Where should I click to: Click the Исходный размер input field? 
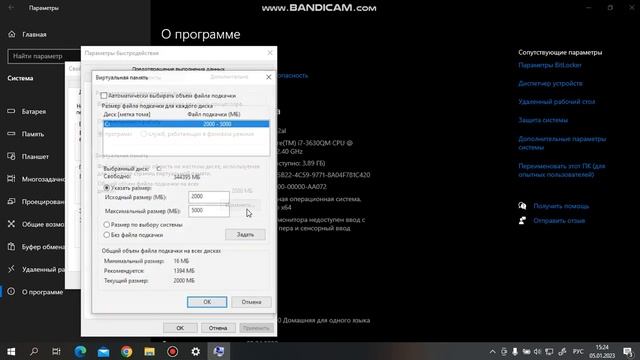point(209,197)
